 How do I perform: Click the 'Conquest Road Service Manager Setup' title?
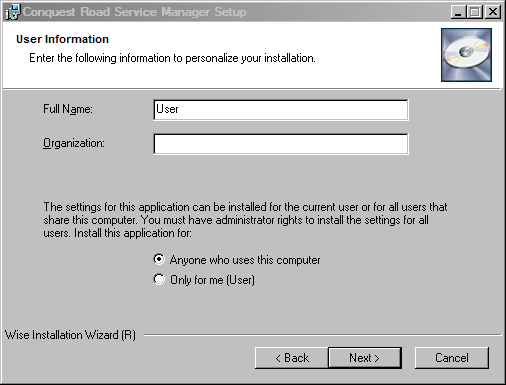click(135, 12)
